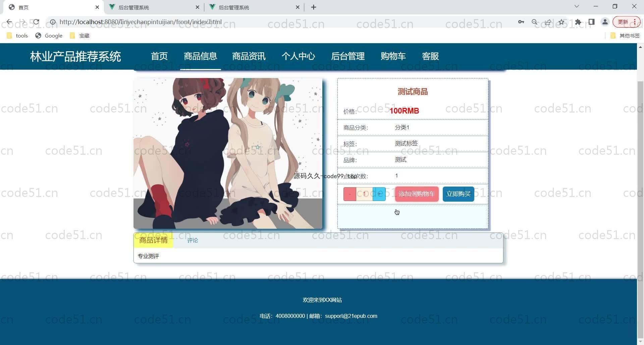
Task: Go to 首页 in site navigation
Action: [x=159, y=56]
